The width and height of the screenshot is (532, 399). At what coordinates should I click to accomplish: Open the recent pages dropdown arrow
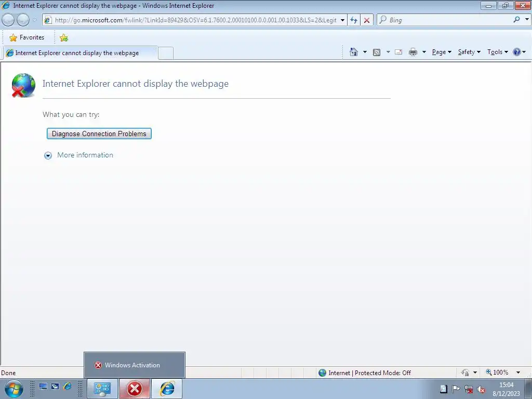coord(35,20)
